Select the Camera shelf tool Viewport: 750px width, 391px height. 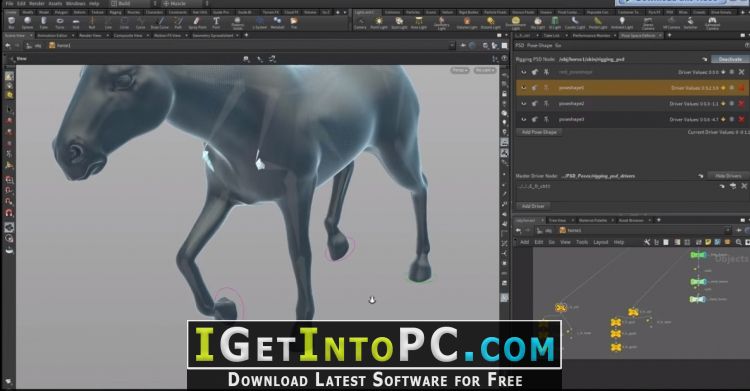point(360,22)
